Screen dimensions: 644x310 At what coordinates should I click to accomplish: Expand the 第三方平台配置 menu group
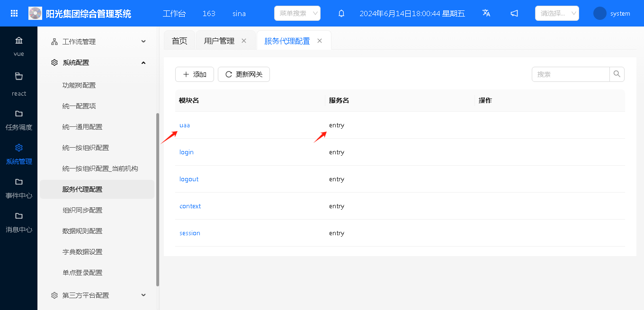point(98,295)
